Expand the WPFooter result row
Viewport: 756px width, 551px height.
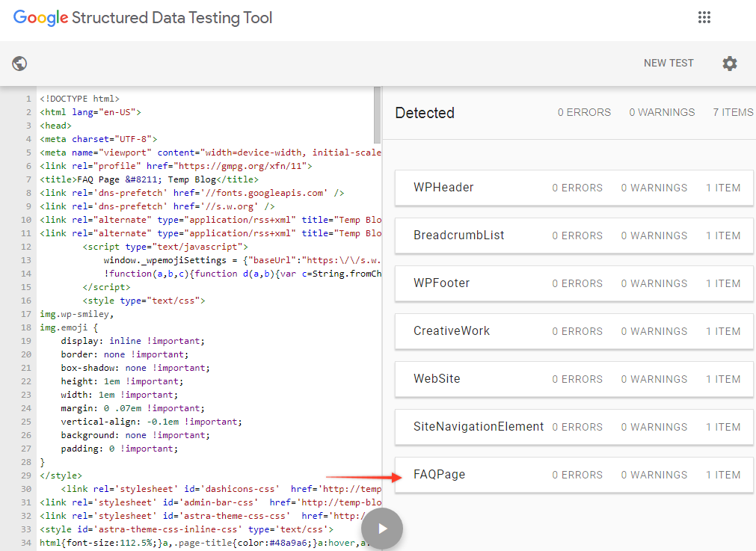click(x=574, y=283)
